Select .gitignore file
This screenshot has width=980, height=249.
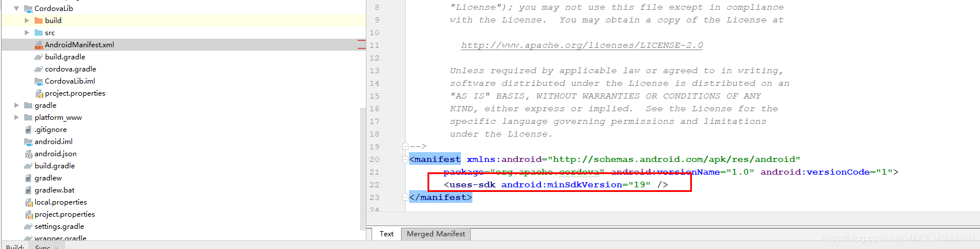(51, 129)
